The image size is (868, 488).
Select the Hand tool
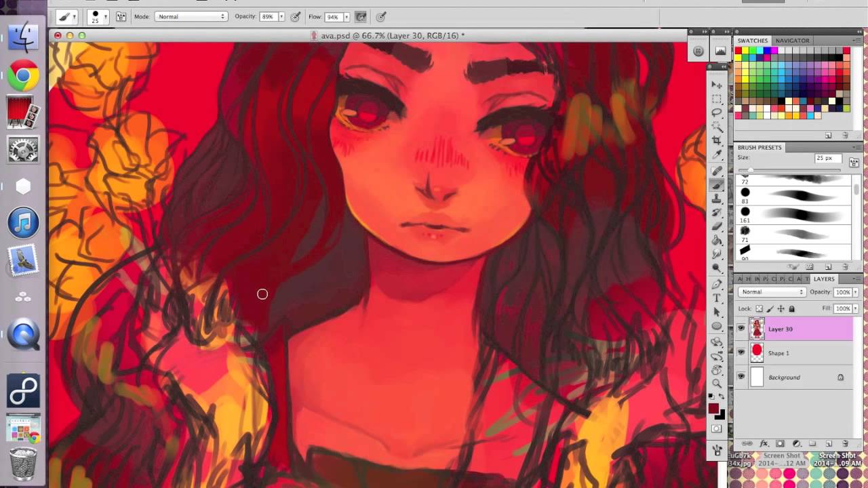pyautogui.click(x=717, y=370)
